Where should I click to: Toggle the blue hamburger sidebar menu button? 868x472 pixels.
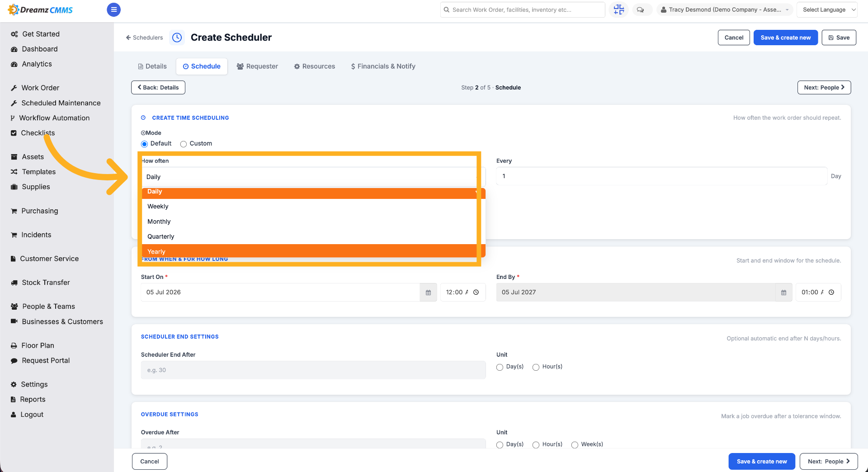(113, 9)
